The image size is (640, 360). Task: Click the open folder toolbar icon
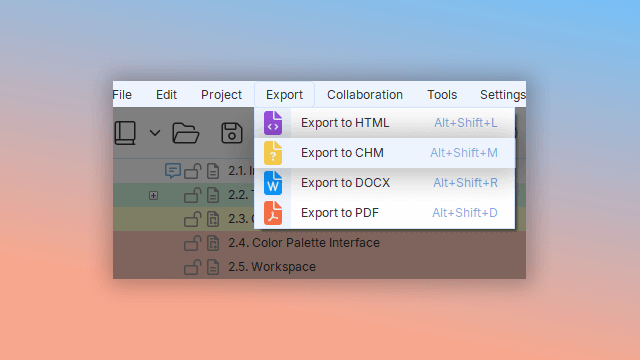(x=186, y=133)
